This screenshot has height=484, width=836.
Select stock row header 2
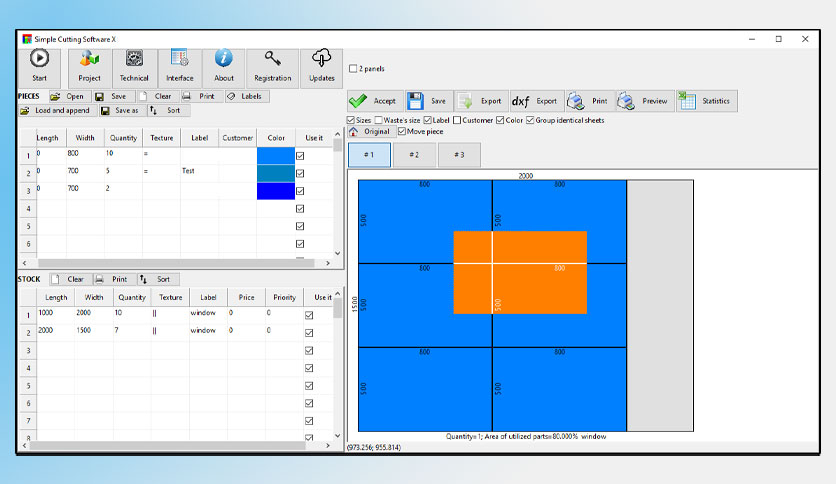click(x=28, y=333)
